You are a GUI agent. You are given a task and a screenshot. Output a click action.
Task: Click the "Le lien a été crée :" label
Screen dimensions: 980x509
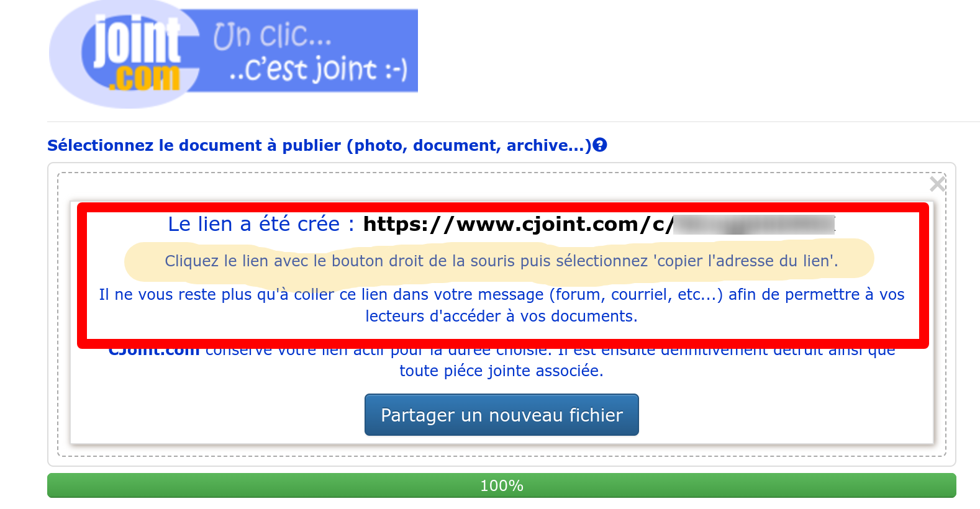[x=261, y=224]
